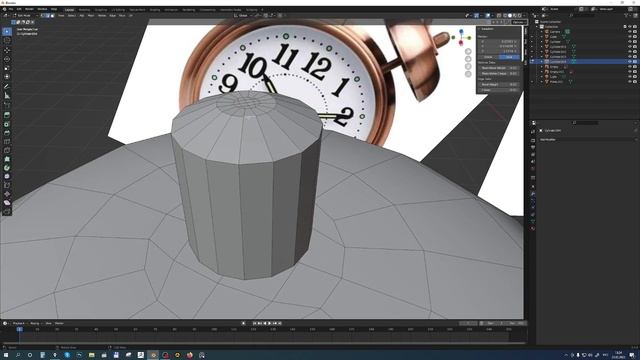Click the Global button in Transform panel

488,57
